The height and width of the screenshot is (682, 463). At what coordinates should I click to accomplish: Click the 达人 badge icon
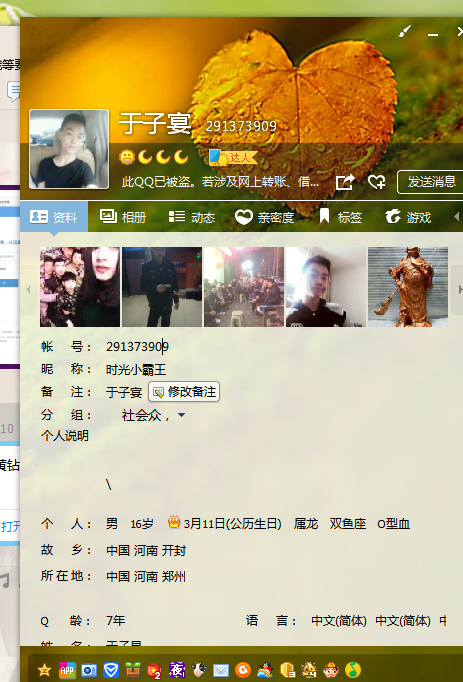pyautogui.click(x=233, y=157)
